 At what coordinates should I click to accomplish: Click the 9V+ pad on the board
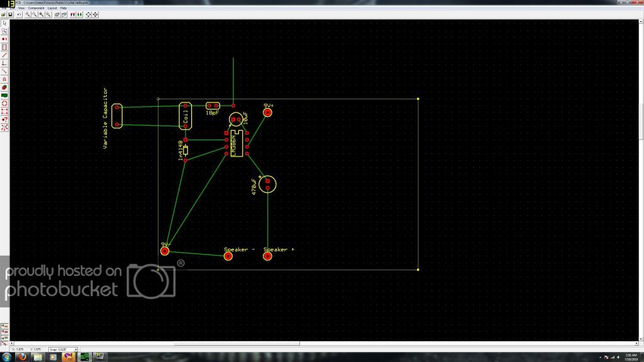pos(267,112)
